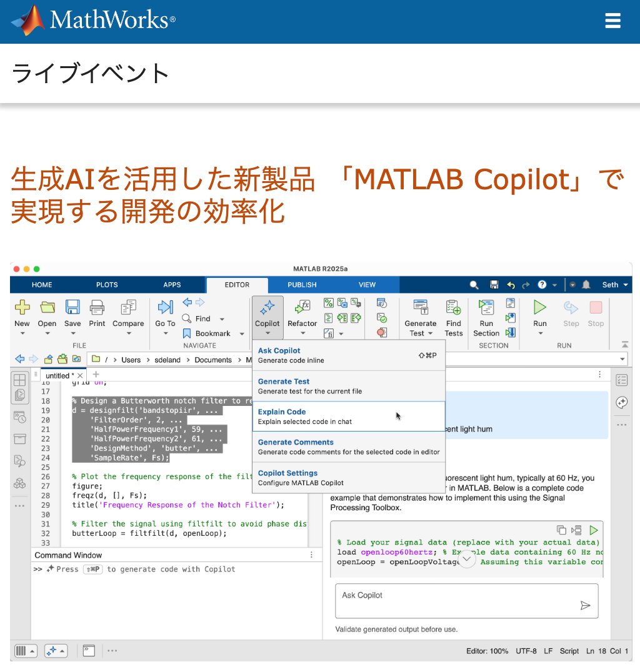Viewport: 640px width, 672px height.
Task: Switch to the VIEW tab
Action: coord(367,285)
